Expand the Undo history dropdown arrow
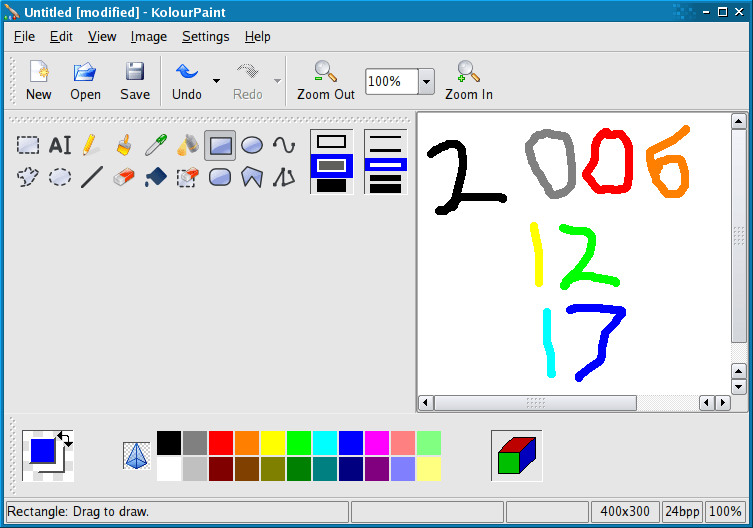This screenshot has height=528, width=753. [216, 81]
